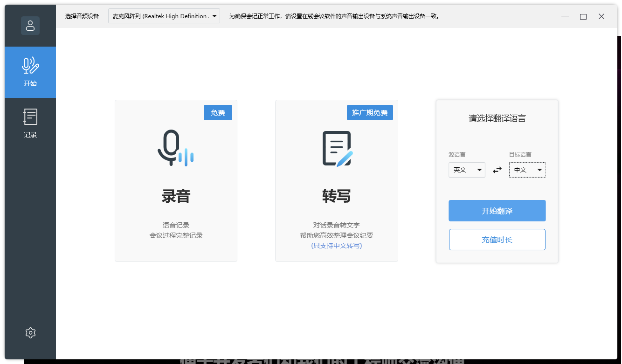Switch to the 开始 tab in sidebar
This screenshot has width=622, height=364.
point(30,72)
